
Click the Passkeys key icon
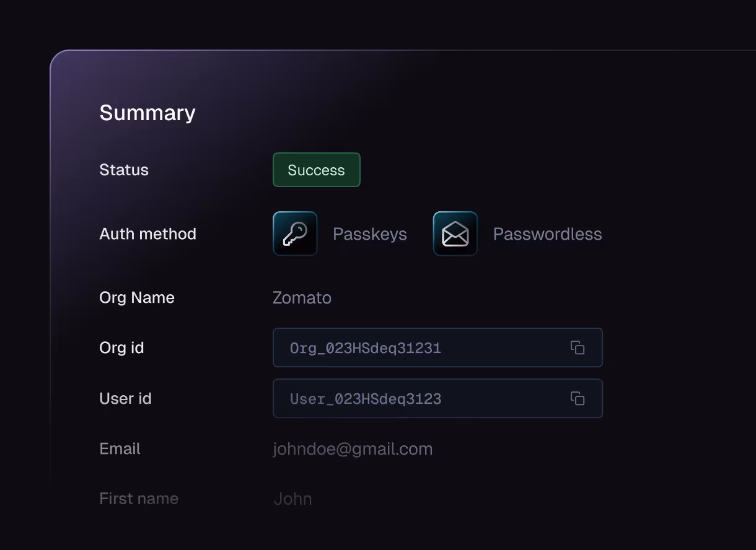point(295,234)
